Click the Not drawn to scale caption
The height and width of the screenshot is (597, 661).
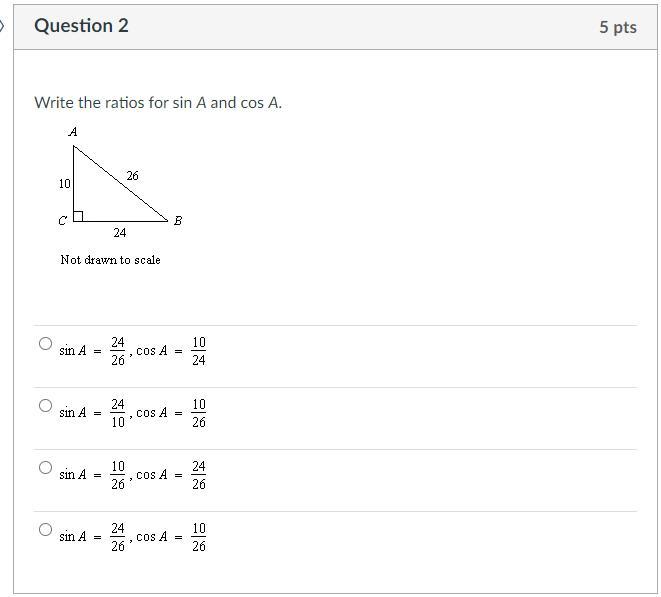pos(110,259)
